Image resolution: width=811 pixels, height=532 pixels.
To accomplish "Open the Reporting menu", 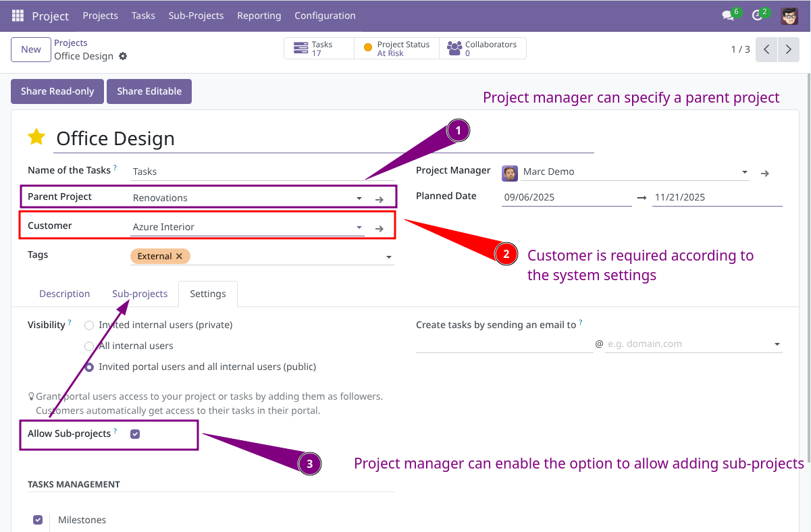I will point(259,16).
